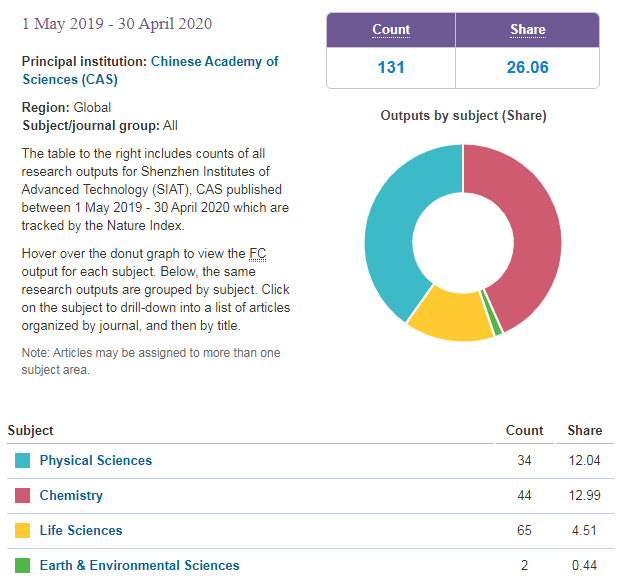Open the Life Sciences subject link
Image resolution: width=626 pixels, height=585 pixels.
pos(81,531)
